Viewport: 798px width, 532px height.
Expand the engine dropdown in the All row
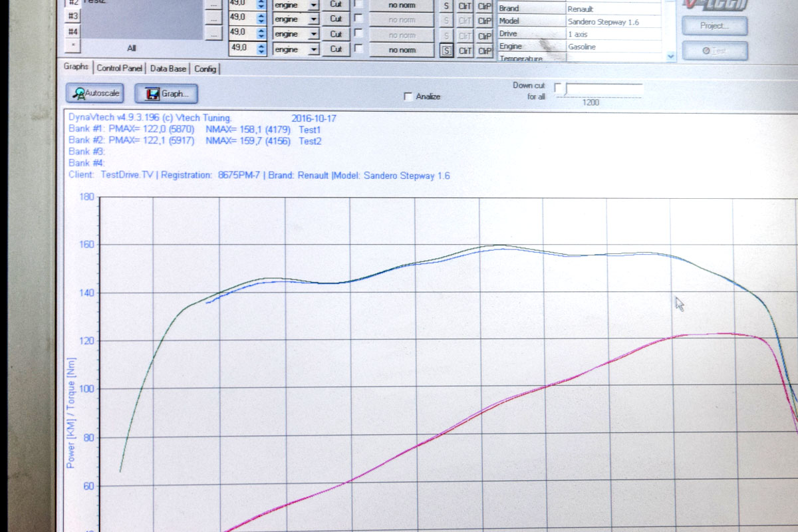314,49
